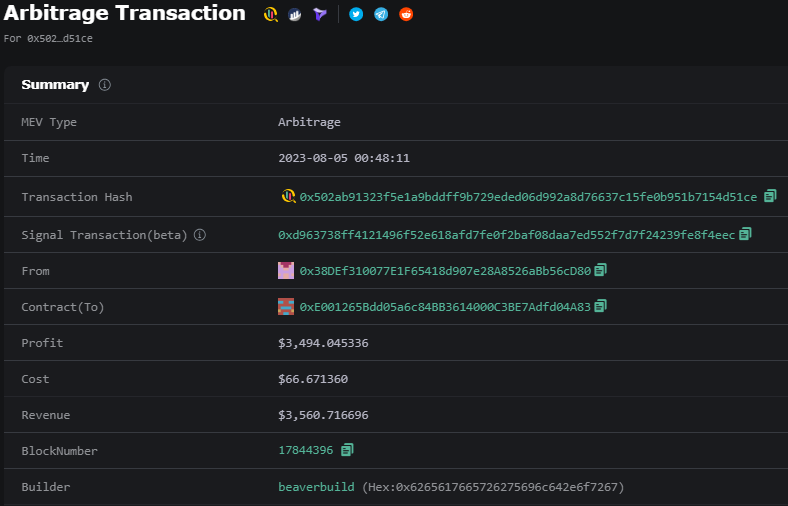The image size is (788, 506).
Task: Open transaction hash 0x502ab913... link
Action: 528,197
